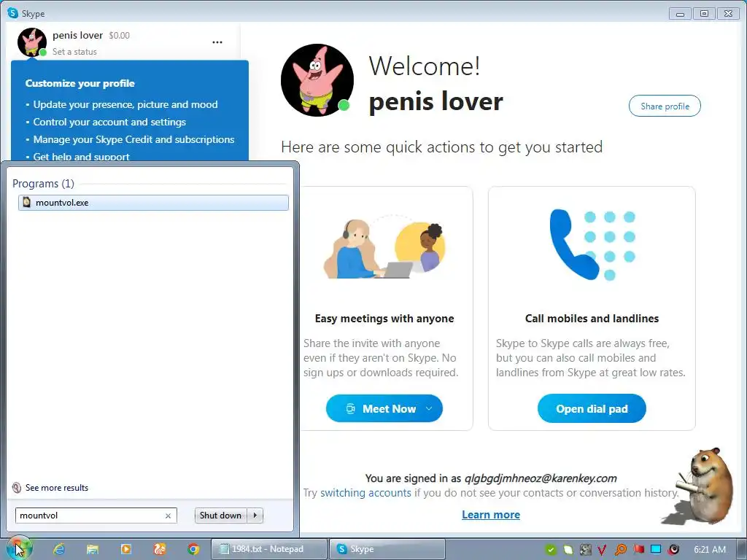Screen dimensions: 747x560
Task: Click the round dark red tray icon
Action: click(x=673, y=550)
